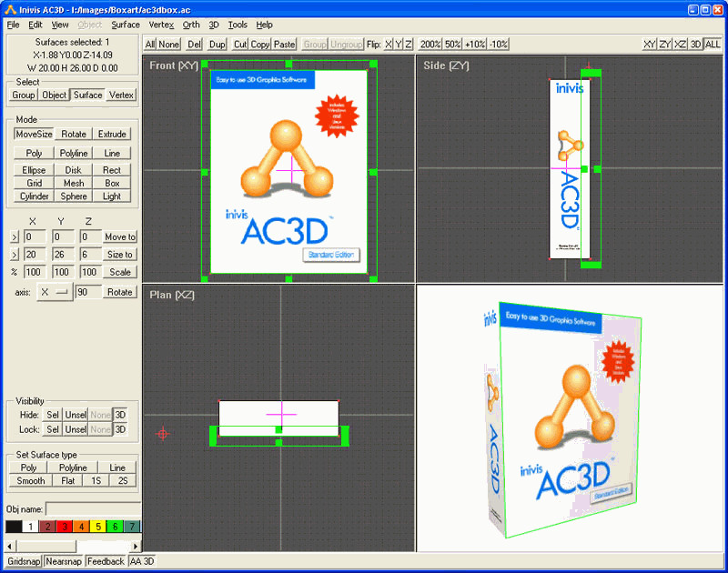
Task: Set surface type to 2S
Action: pyautogui.click(x=123, y=480)
